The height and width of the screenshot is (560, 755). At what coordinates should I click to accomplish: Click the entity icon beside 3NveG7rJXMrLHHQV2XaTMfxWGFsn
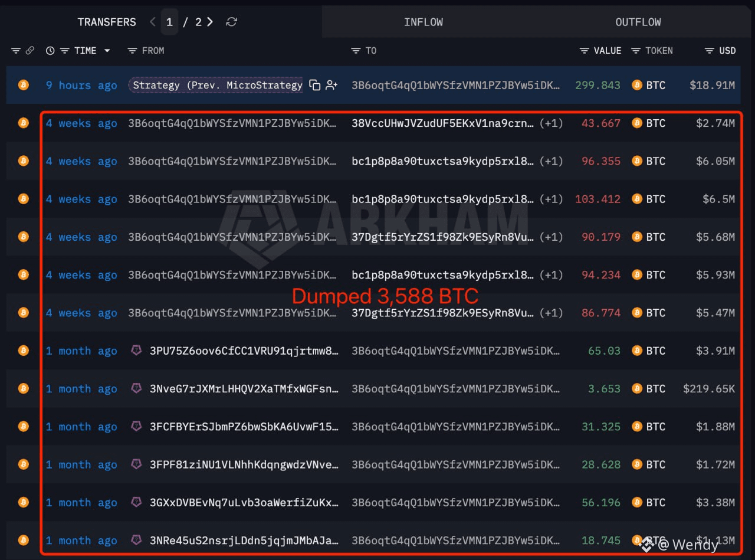136,388
